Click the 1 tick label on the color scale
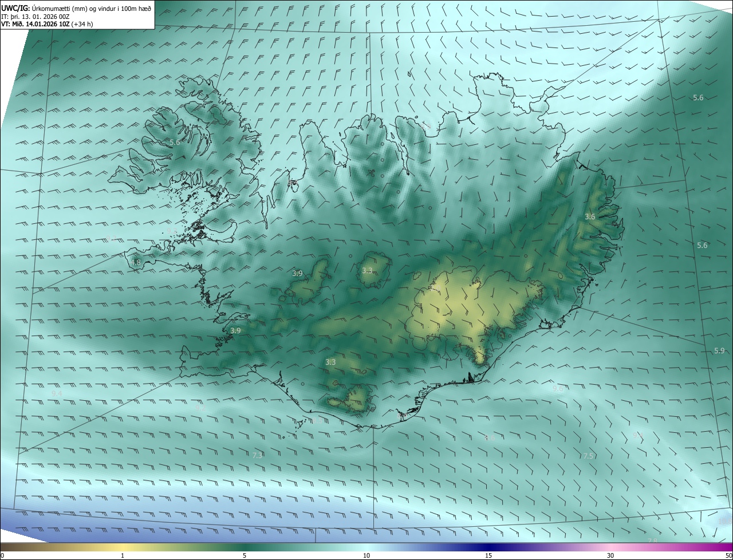Screen dimensions: 733x560 [123, 555]
